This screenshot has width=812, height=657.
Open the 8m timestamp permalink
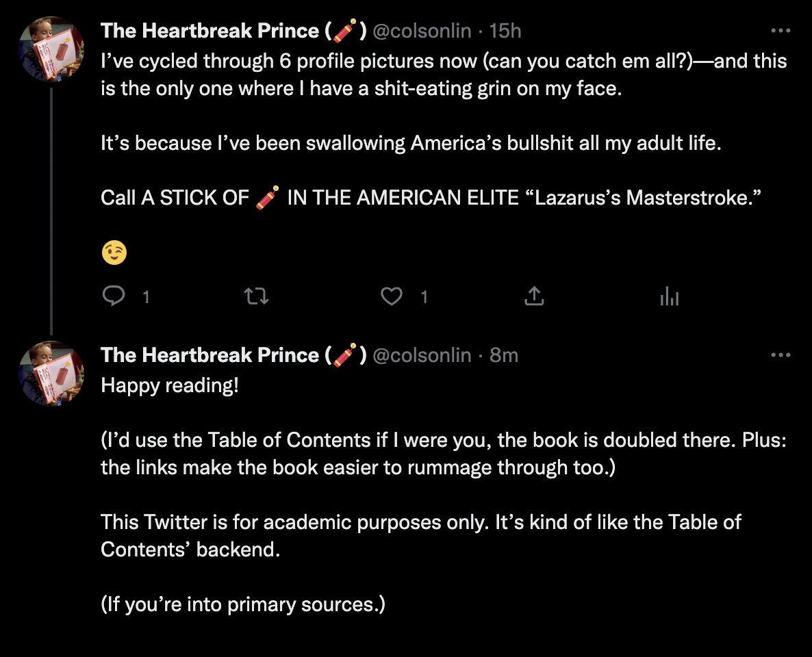[504, 355]
